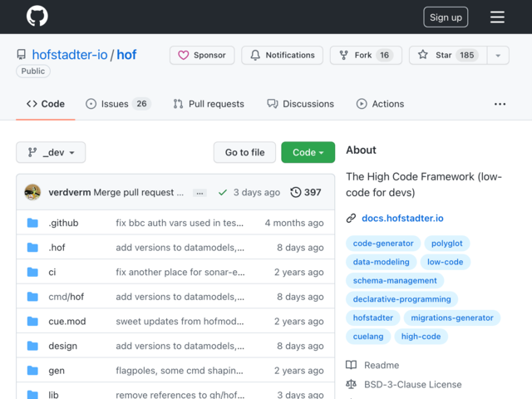Click the green commit status checkmark
Image resolution: width=532 pixels, height=399 pixels.
[223, 193]
